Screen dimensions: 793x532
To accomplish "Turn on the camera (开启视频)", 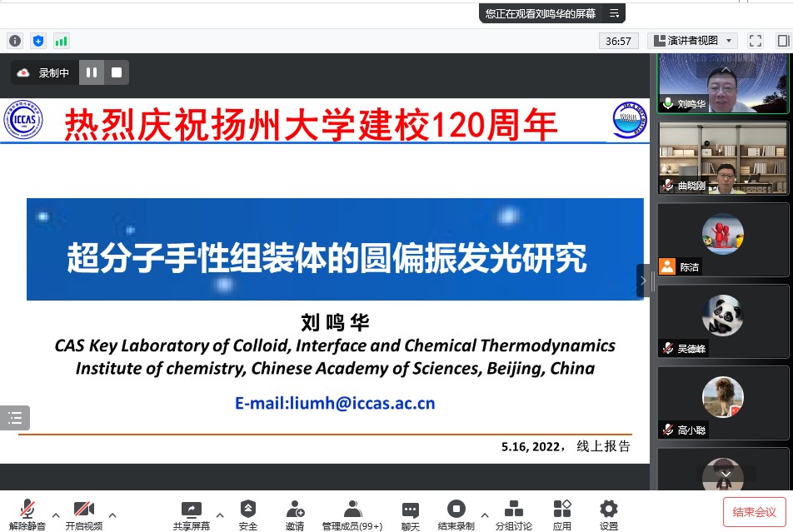I will (x=83, y=515).
